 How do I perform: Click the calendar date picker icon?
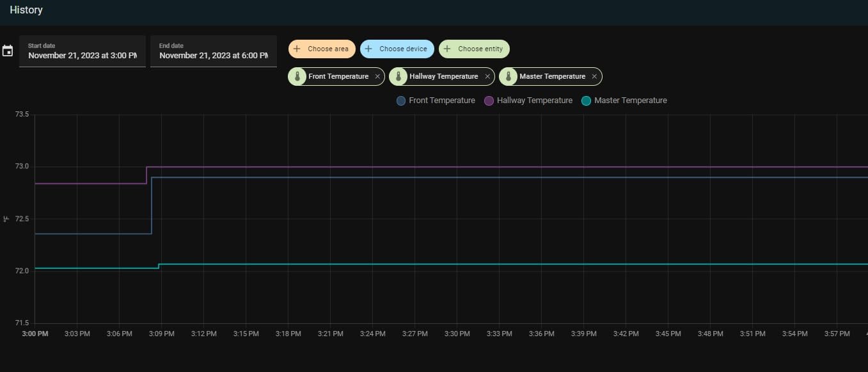pyautogui.click(x=8, y=51)
